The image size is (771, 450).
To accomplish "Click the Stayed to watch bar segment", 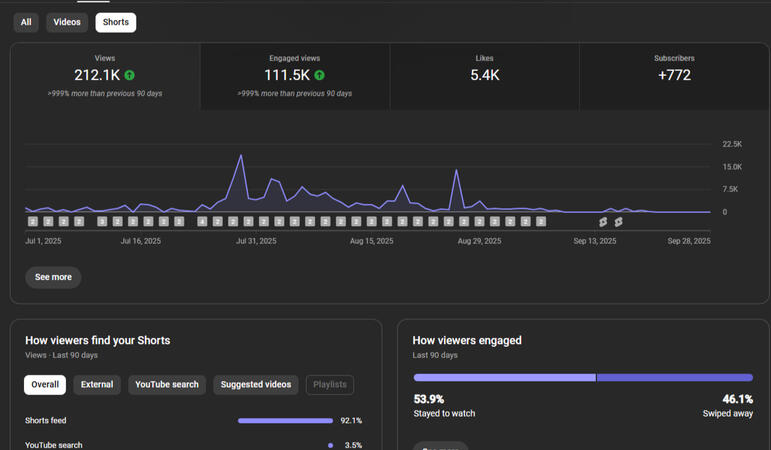I will pyautogui.click(x=504, y=378).
